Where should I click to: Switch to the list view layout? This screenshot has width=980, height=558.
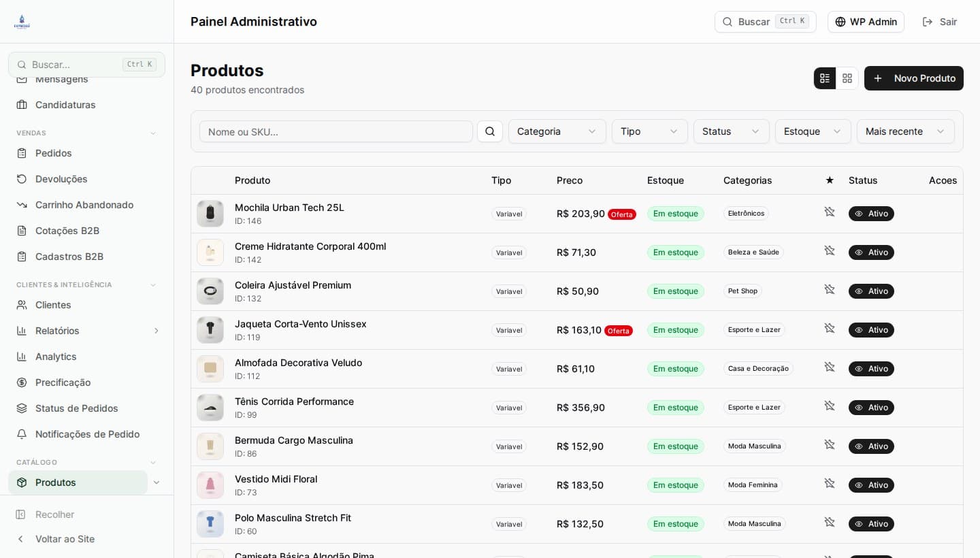[x=825, y=78]
